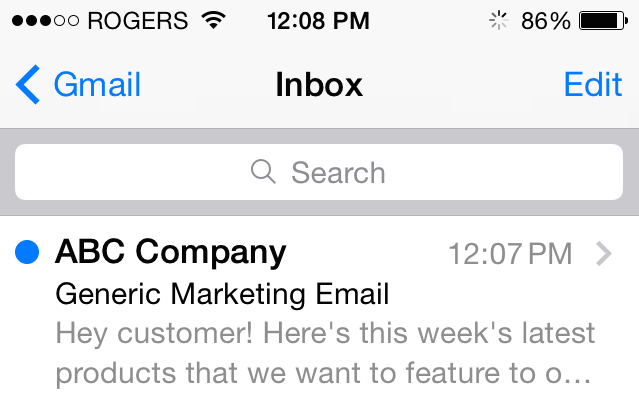This screenshot has height=406, width=639.
Task: Tap the gray chevron beside 12:07 PM
Action: pyautogui.click(x=604, y=254)
